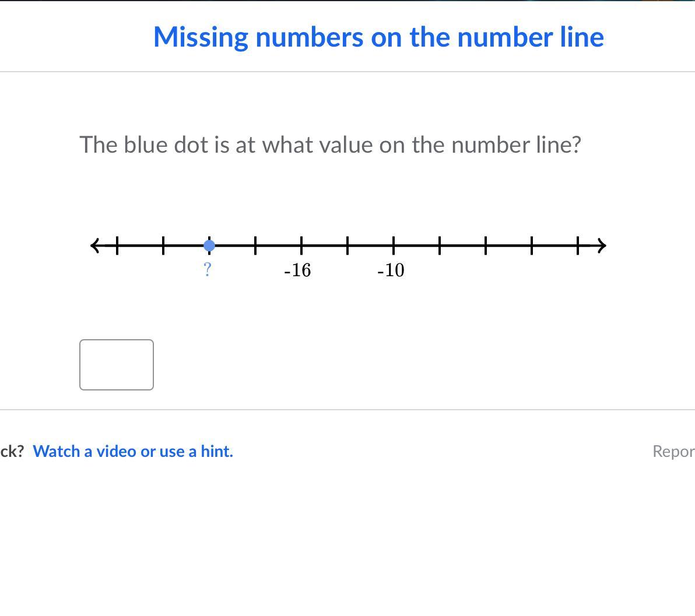This screenshot has width=695, height=616.
Task: Click the tick just left of the blue dot
Action: point(163,246)
